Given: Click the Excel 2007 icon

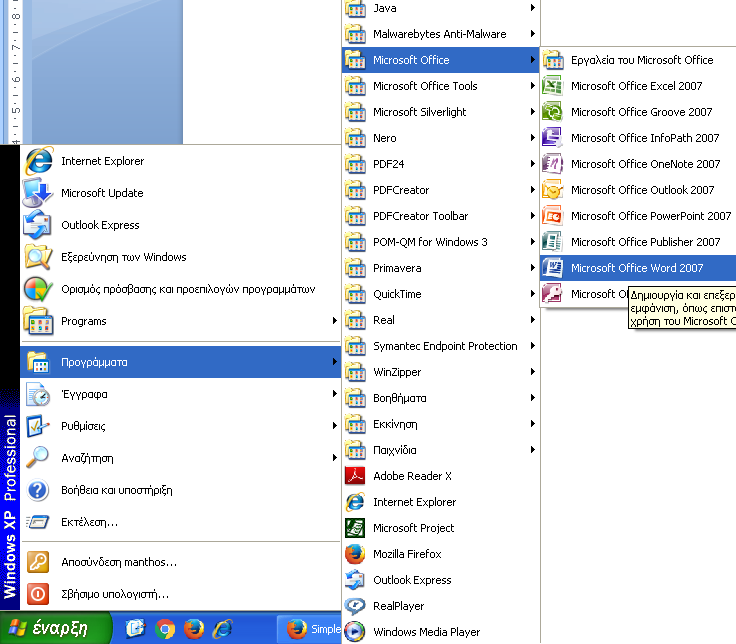Looking at the screenshot, I should click(x=552, y=86).
